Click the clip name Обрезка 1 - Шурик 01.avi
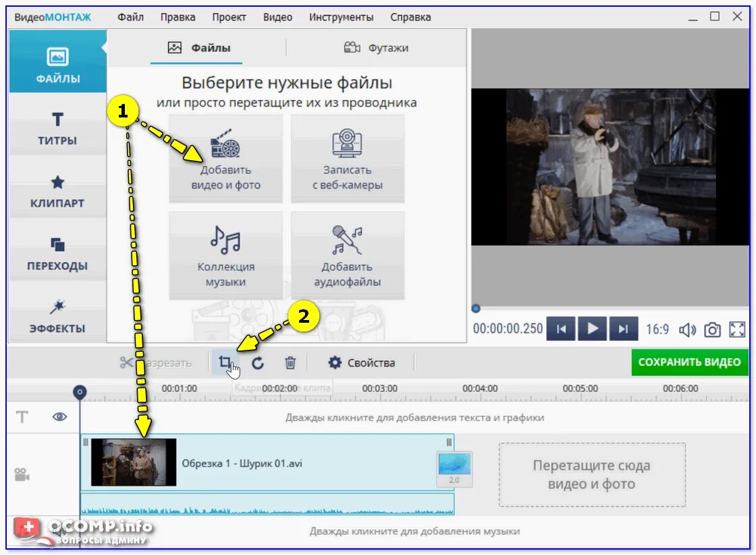756x555 pixels. pos(242,463)
